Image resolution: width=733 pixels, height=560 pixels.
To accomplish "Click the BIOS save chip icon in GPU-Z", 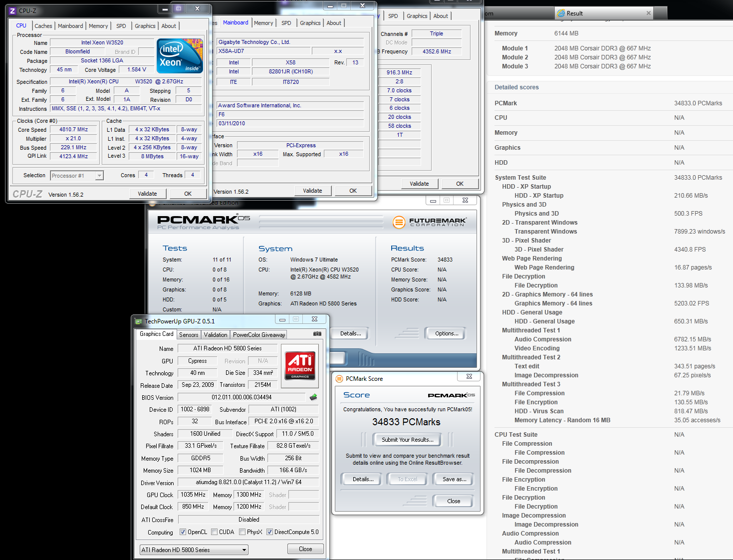I will tap(313, 397).
